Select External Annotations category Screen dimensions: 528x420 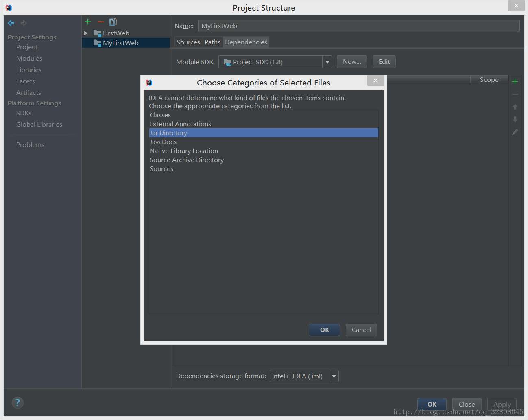[264, 124]
